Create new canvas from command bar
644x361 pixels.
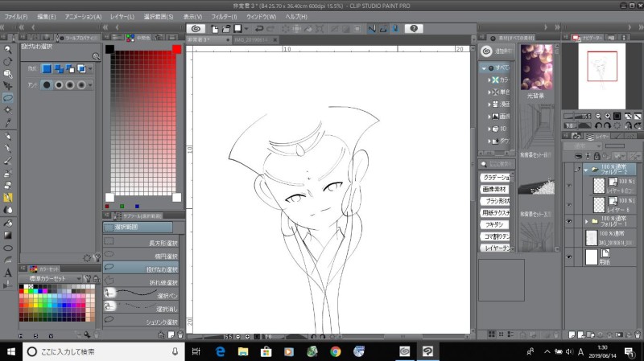point(214,29)
